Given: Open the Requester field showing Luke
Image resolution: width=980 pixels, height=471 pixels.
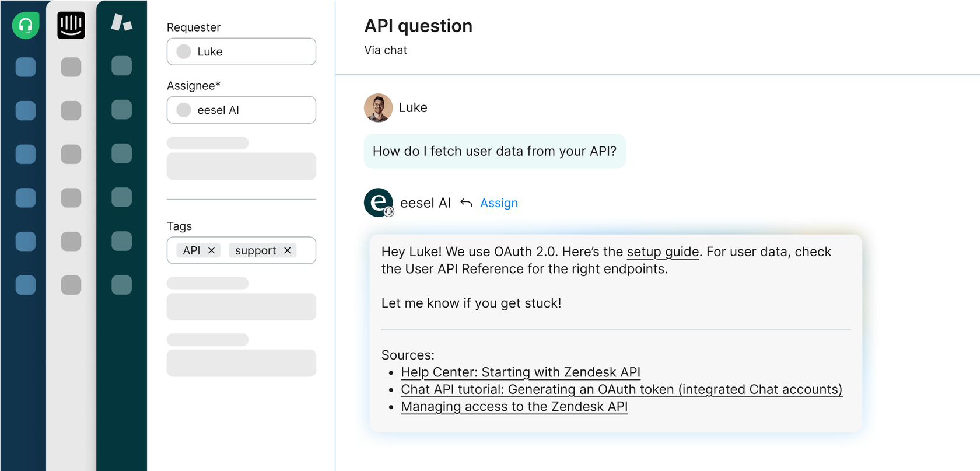Looking at the screenshot, I should click(x=241, y=51).
